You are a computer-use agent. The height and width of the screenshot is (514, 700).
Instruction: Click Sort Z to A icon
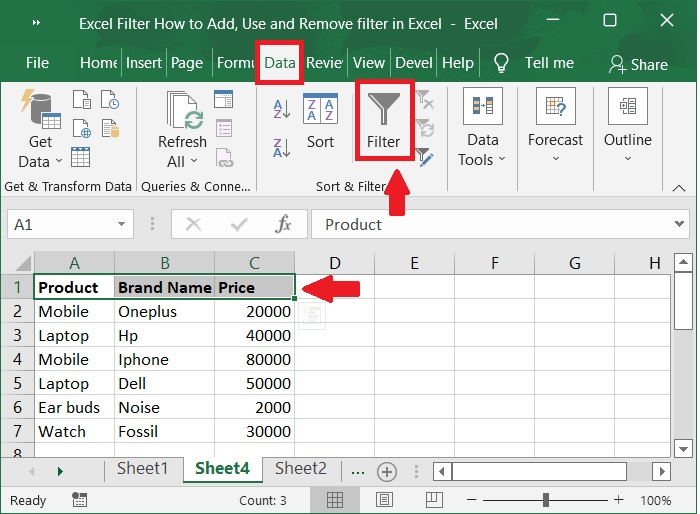click(282, 146)
